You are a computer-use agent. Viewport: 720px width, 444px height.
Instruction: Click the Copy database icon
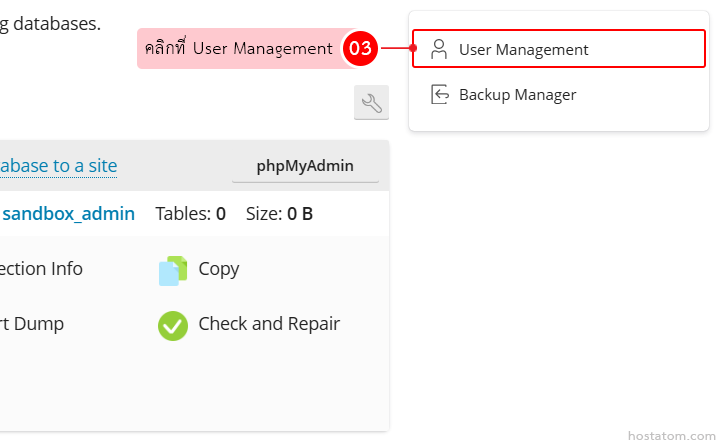(173, 270)
